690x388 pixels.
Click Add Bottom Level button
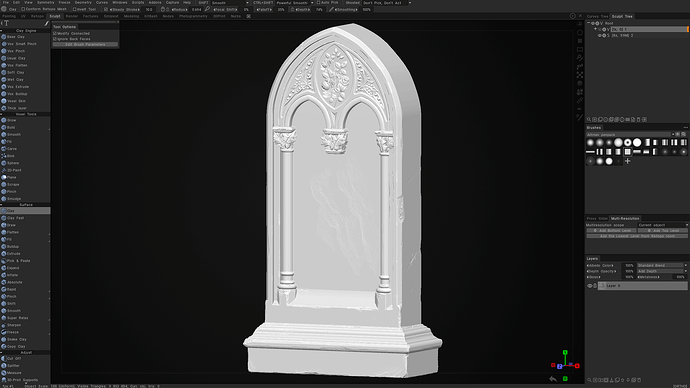[612, 231]
